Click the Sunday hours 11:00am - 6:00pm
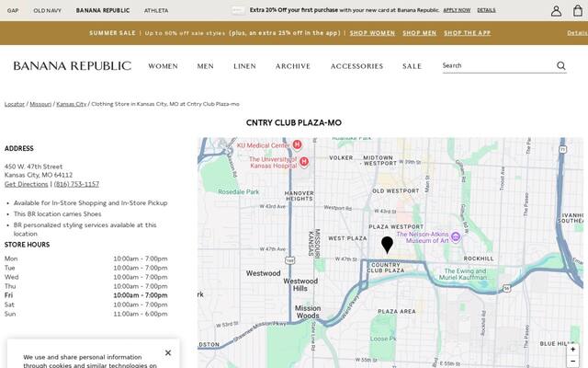 [141, 314]
